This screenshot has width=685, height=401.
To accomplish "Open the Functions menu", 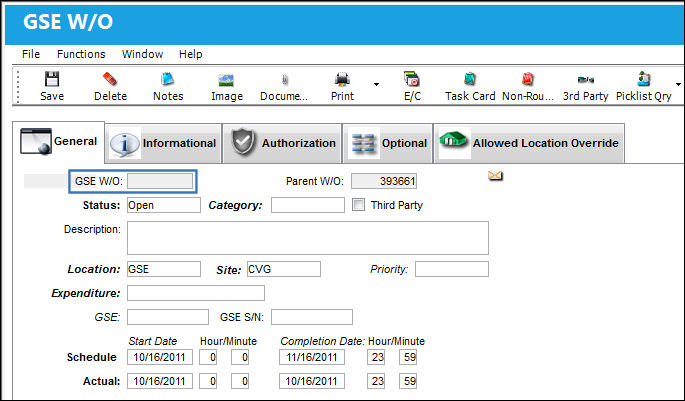I will tap(81, 54).
